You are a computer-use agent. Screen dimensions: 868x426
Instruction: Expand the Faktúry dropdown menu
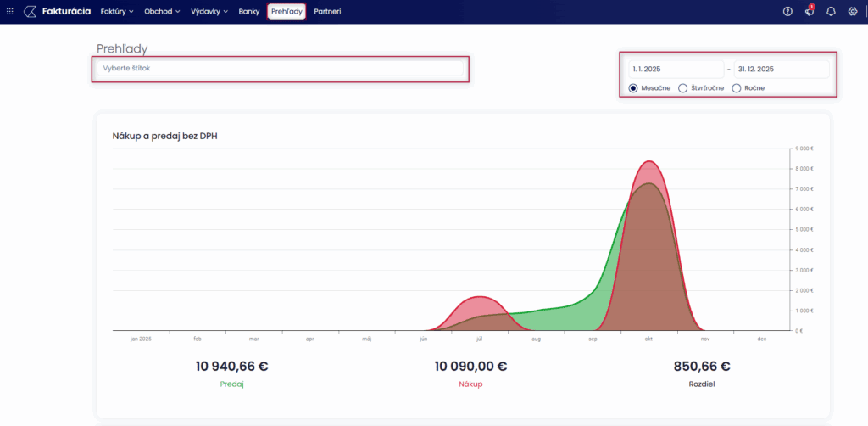coord(117,12)
